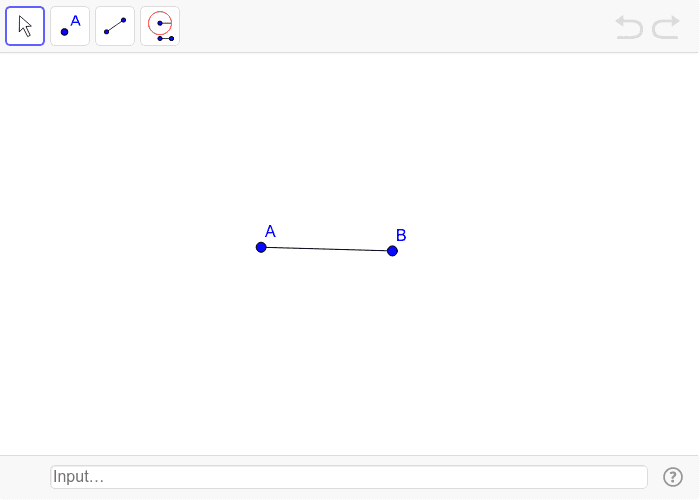
Task: Open input help question mark icon
Action: click(673, 477)
